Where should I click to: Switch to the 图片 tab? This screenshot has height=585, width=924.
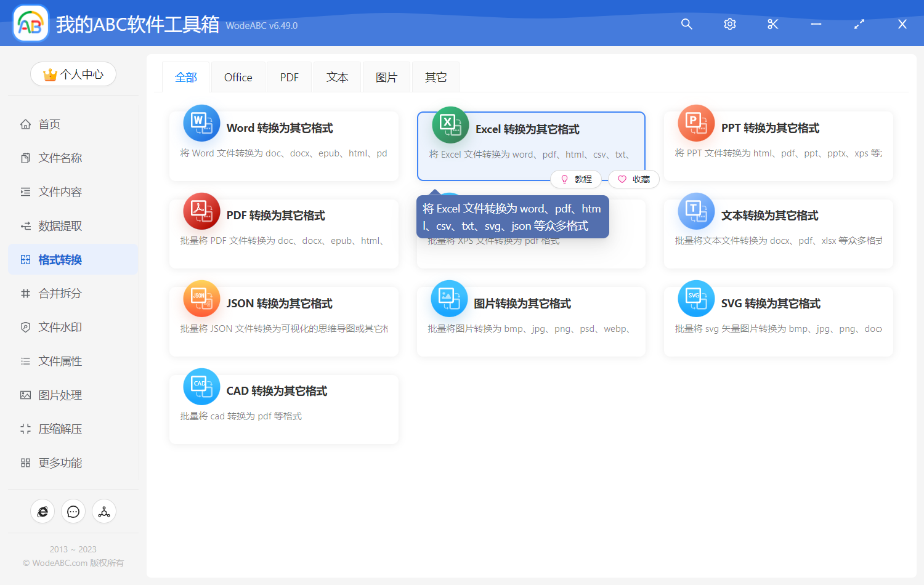(386, 76)
